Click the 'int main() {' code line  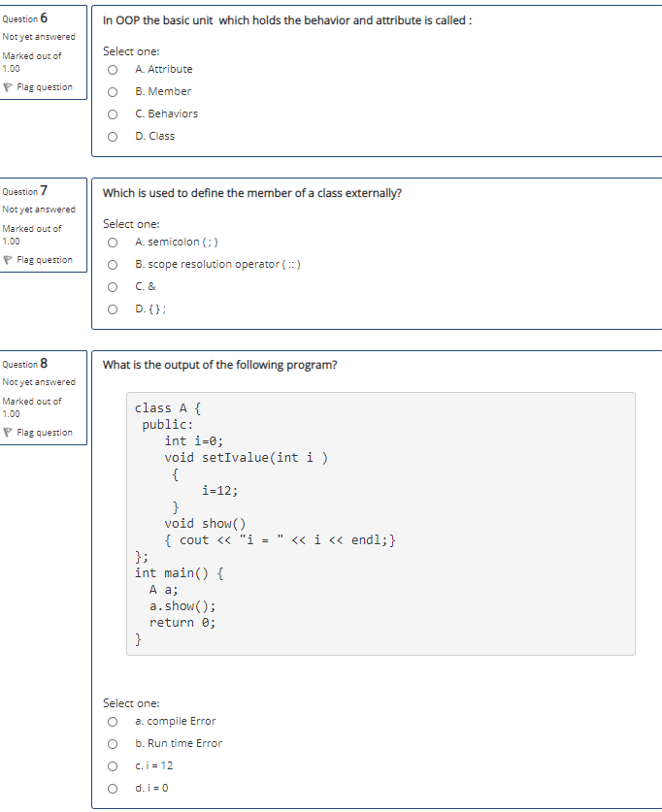pyautogui.click(x=180, y=572)
